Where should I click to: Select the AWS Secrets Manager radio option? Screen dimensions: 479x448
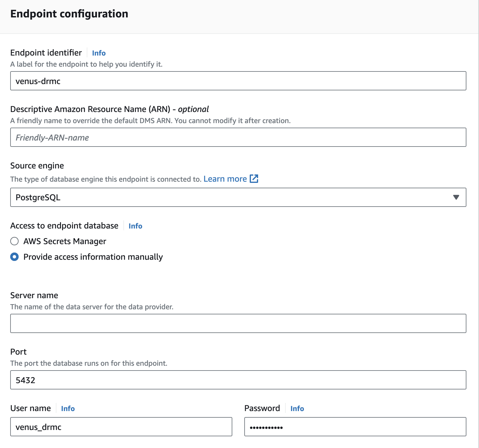click(14, 241)
